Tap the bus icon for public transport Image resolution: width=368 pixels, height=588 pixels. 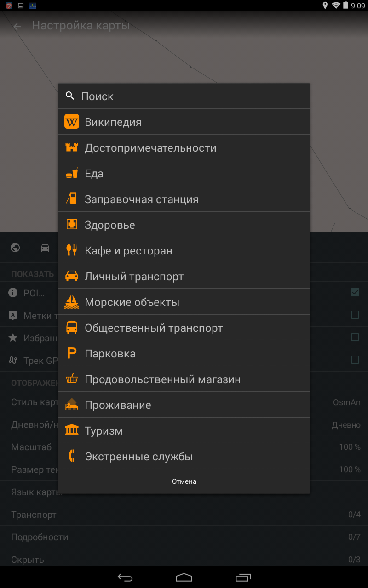click(72, 328)
